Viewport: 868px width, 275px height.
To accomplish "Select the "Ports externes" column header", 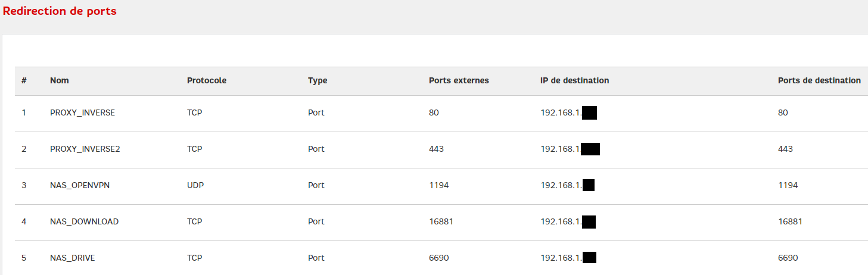I will coord(459,80).
